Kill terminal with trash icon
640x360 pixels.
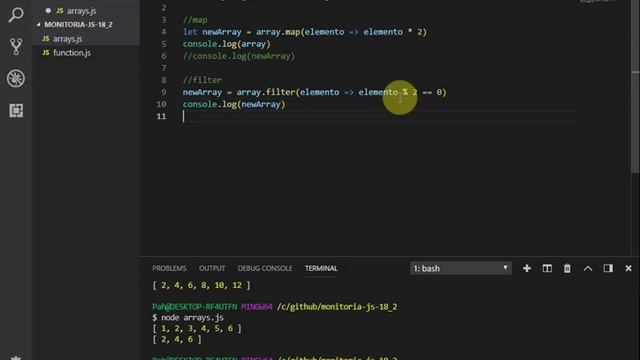567,268
